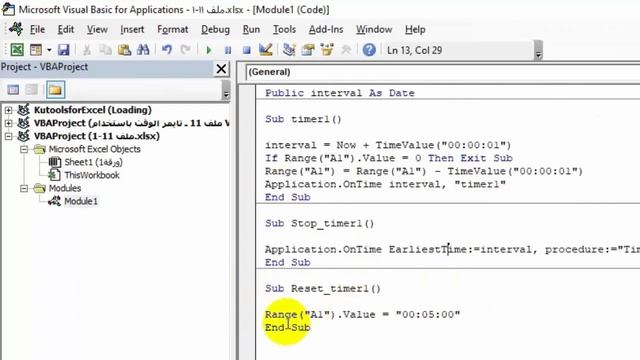Click the Paste clipboard icon
Image resolution: width=640 pixels, height=360 pixels.
click(x=124, y=50)
